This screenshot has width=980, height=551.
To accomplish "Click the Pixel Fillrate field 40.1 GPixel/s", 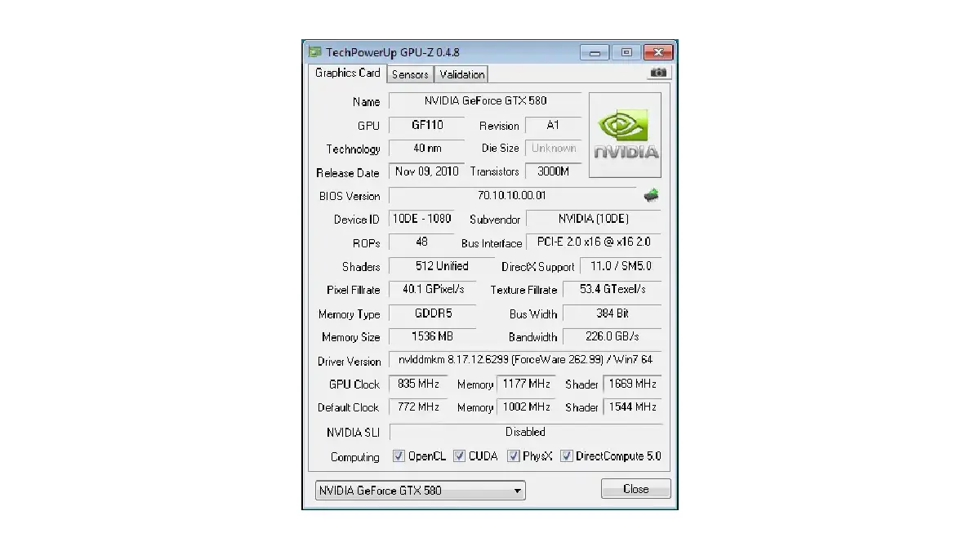I will (433, 289).
